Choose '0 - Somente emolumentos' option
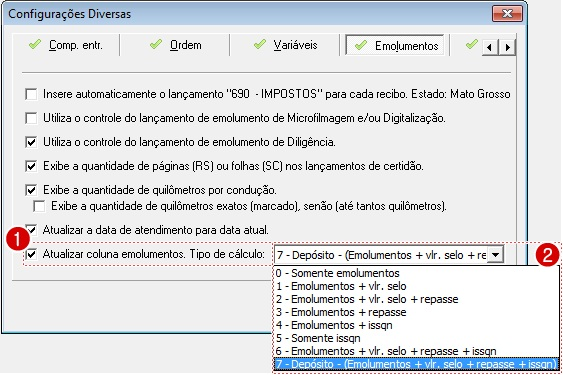563x375 pixels. pyautogui.click(x=417, y=273)
